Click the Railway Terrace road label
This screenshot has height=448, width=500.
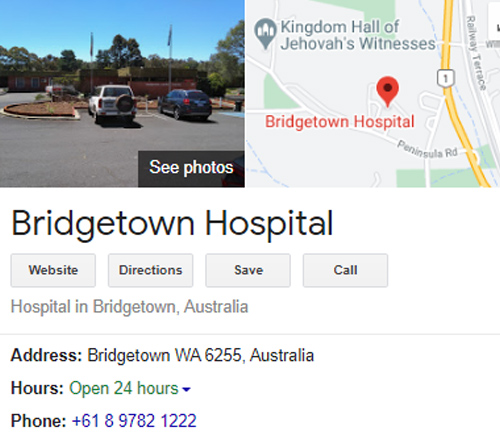click(x=476, y=52)
